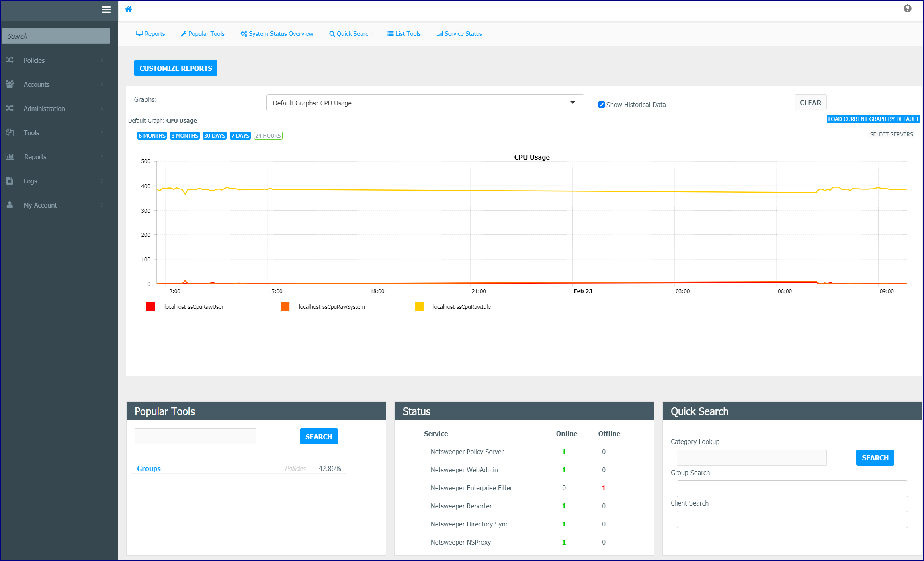924x561 pixels.
Task: Uncheck Show Historical Data checkbox
Action: point(601,105)
